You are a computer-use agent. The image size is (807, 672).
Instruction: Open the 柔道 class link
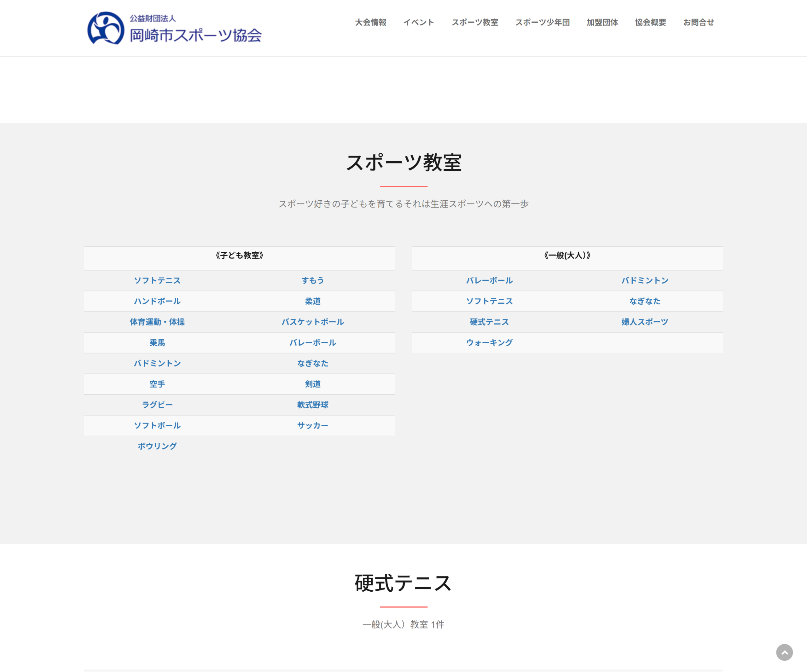pyautogui.click(x=312, y=301)
